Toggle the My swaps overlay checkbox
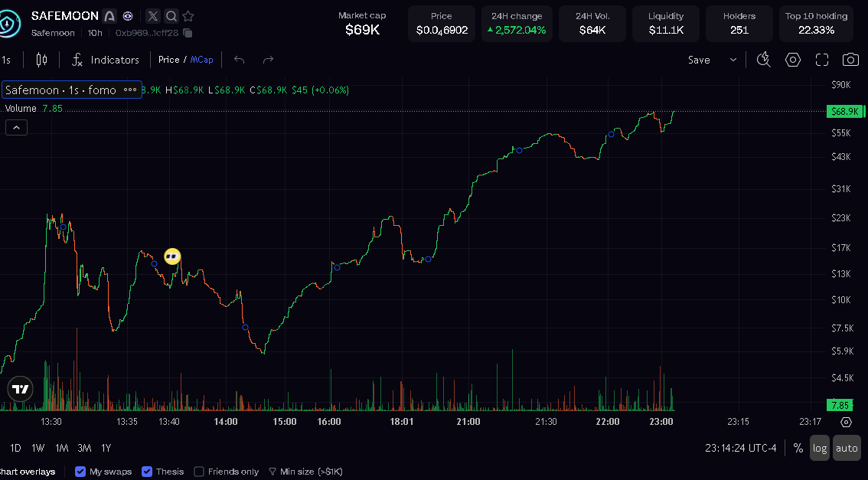This screenshot has height=480, width=868. click(80, 472)
